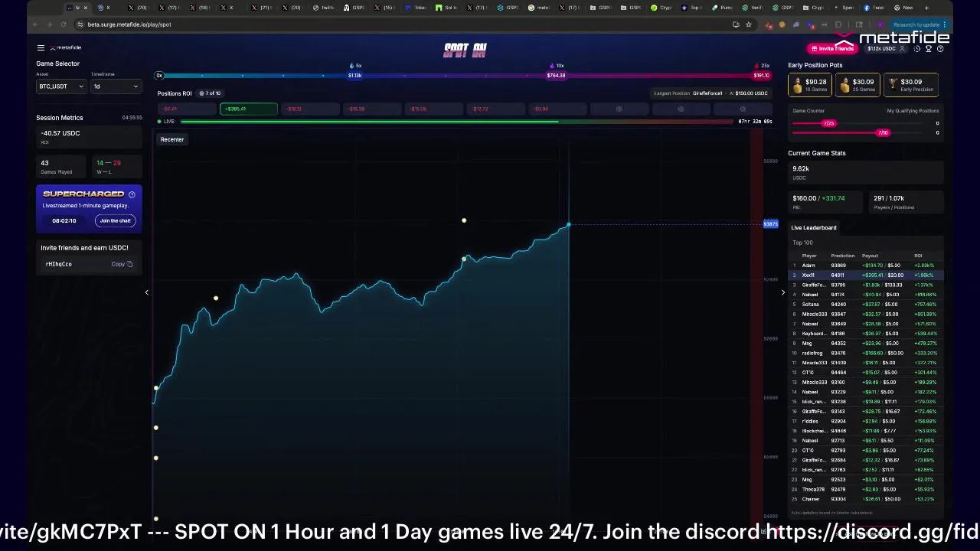Click the Theca378 leaderboard row

pyautogui.click(x=865, y=489)
